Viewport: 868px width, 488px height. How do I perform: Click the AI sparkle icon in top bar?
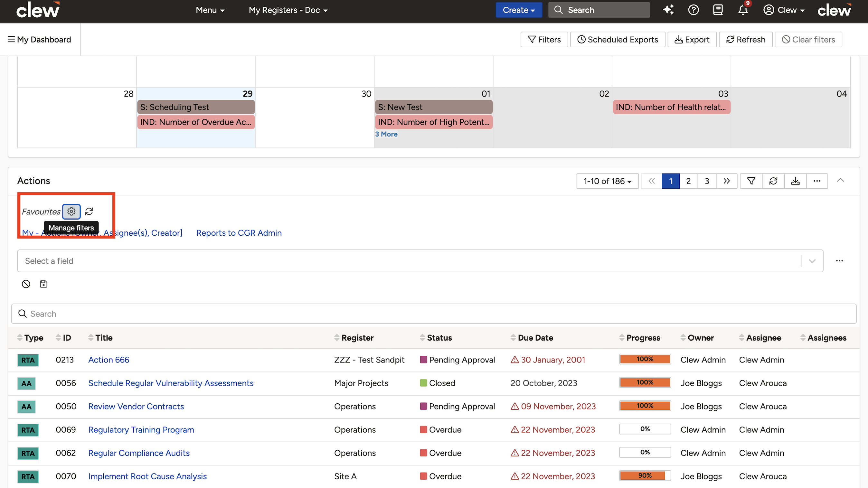click(x=668, y=10)
